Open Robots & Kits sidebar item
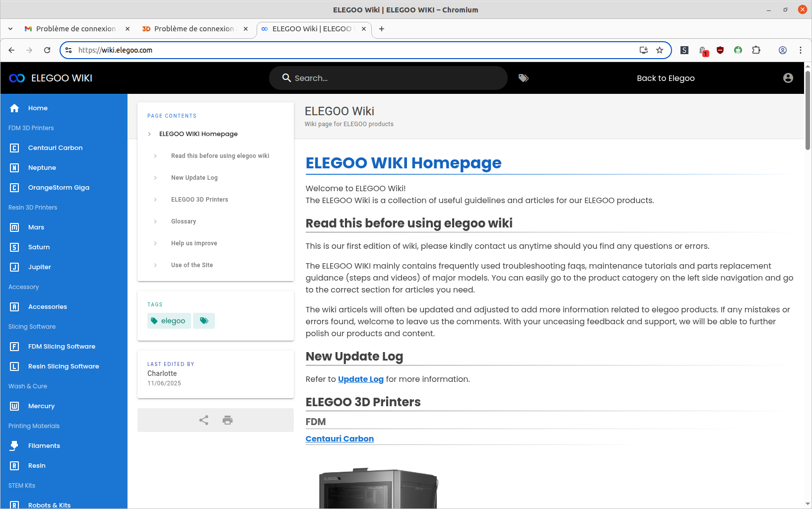Screen dimensions: 812x509 pos(49,505)
